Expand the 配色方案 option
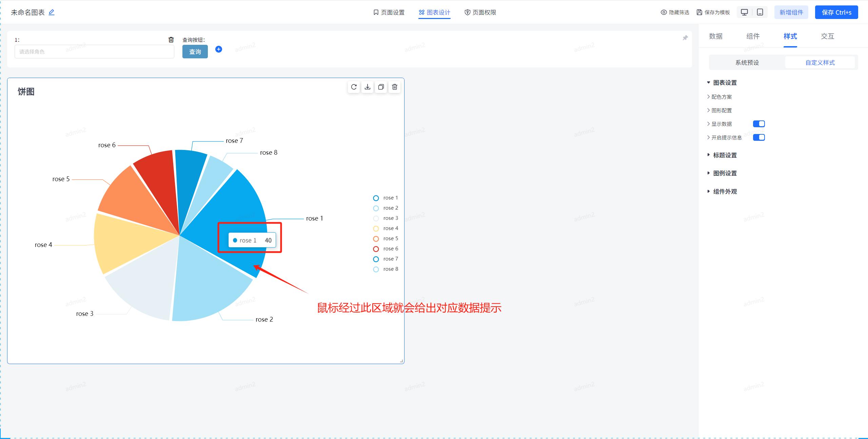 719,97
